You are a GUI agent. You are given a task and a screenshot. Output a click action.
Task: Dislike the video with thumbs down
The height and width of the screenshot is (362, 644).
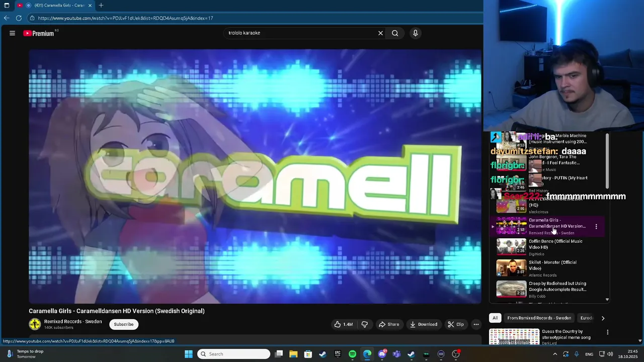click(365, 324)
